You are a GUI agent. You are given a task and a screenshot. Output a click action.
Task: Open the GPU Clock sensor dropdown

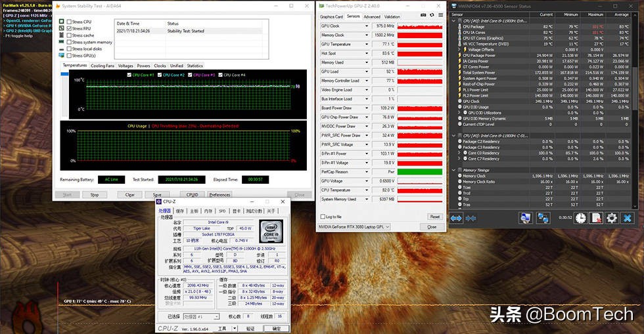pos(367,26)
